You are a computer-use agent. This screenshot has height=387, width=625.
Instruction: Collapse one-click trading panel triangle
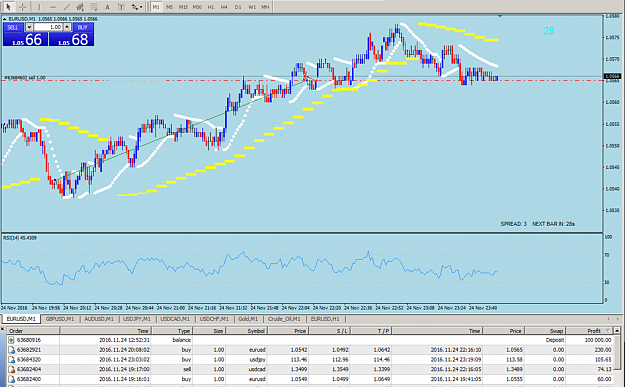click(5, 19)
